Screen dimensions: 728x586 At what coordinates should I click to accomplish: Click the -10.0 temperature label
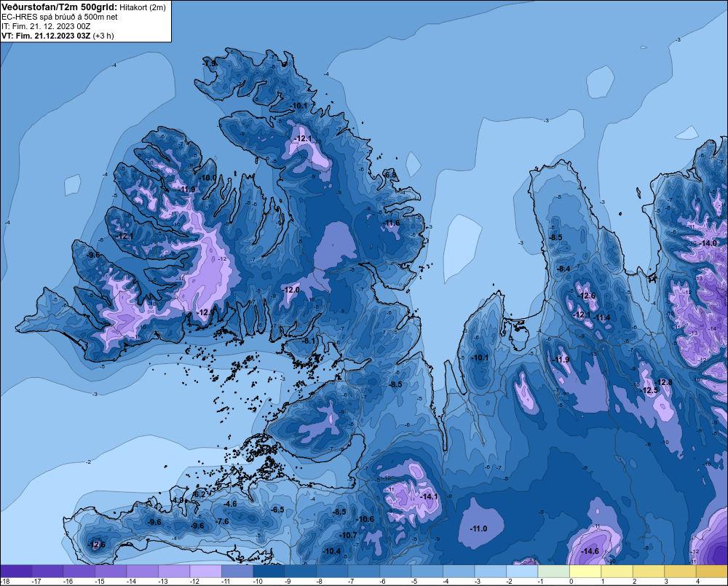[207, 178]
